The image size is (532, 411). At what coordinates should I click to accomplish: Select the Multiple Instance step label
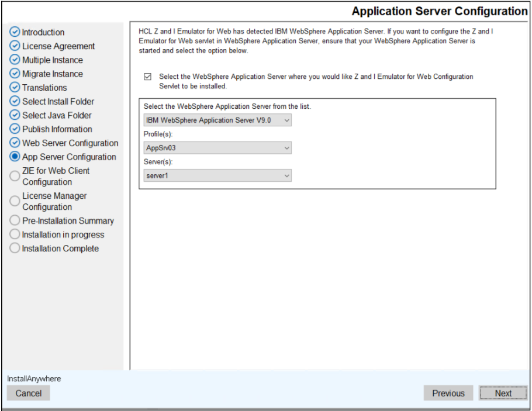(x=53, y=60)
